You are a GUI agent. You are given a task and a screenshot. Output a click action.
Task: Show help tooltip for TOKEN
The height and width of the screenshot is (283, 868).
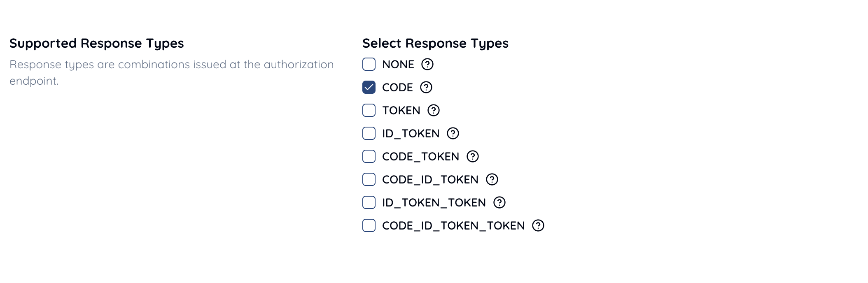(434, 110)
